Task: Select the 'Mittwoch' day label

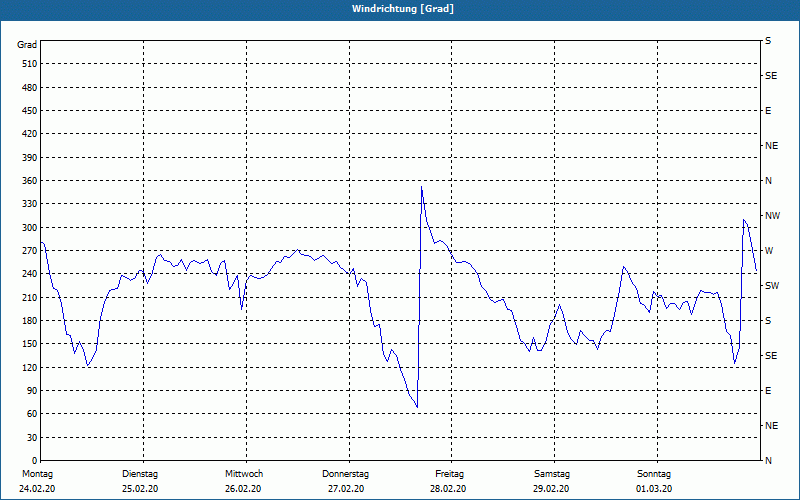Action: [244, 474]
